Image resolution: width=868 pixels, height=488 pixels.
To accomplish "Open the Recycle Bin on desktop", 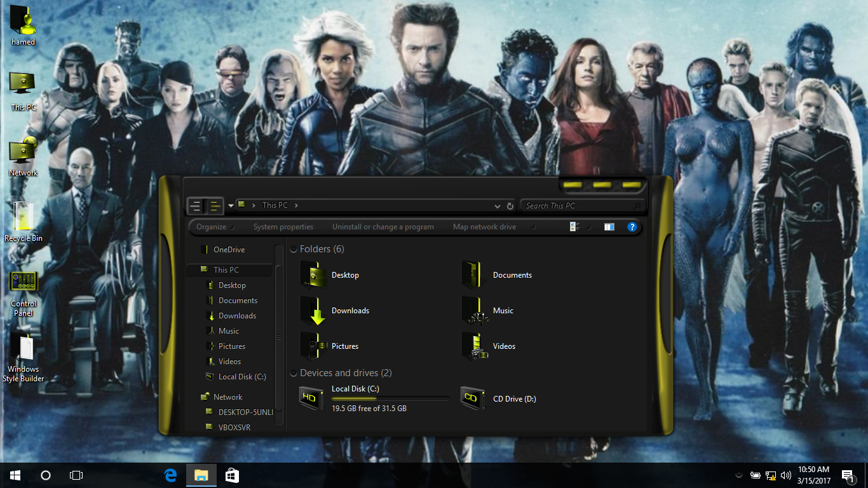I will point(24,219).
